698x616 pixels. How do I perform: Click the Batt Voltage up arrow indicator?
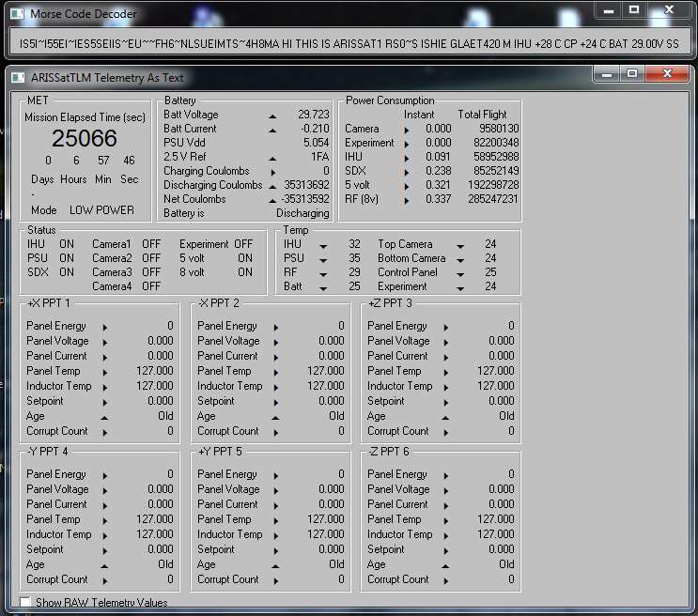[272, 116]
